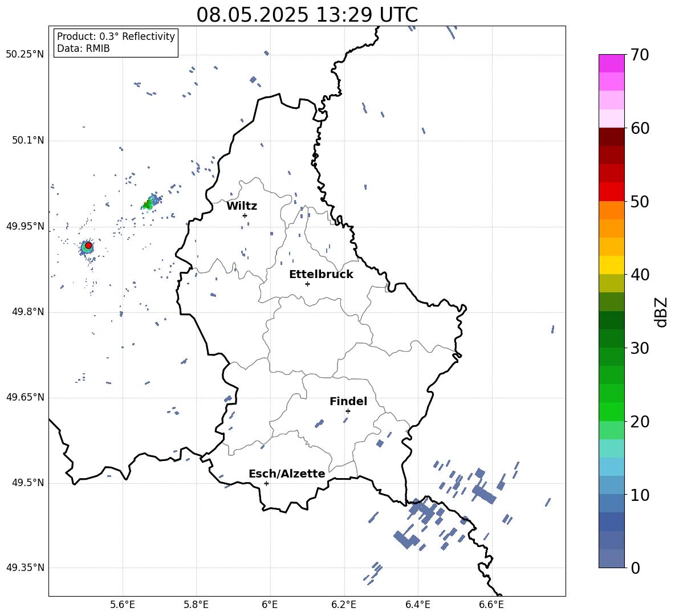Click the 6°E longitude label
Image resolution: width=675 pixels, height=616 pixels.
[x=270, y=605]
